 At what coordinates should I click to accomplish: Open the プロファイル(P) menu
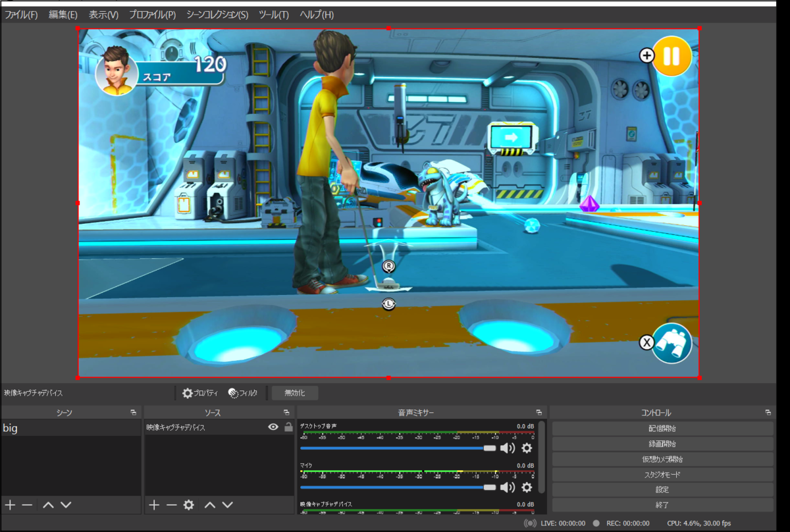152,14
